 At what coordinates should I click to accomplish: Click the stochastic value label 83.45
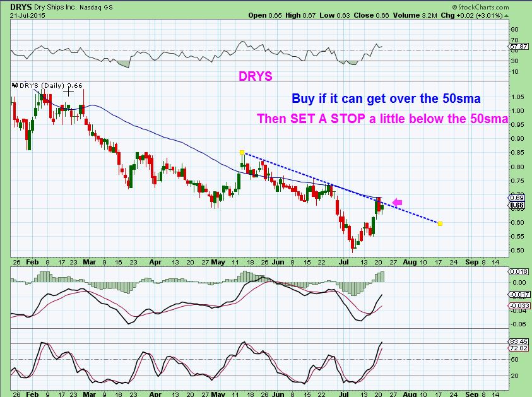(519, 341)
